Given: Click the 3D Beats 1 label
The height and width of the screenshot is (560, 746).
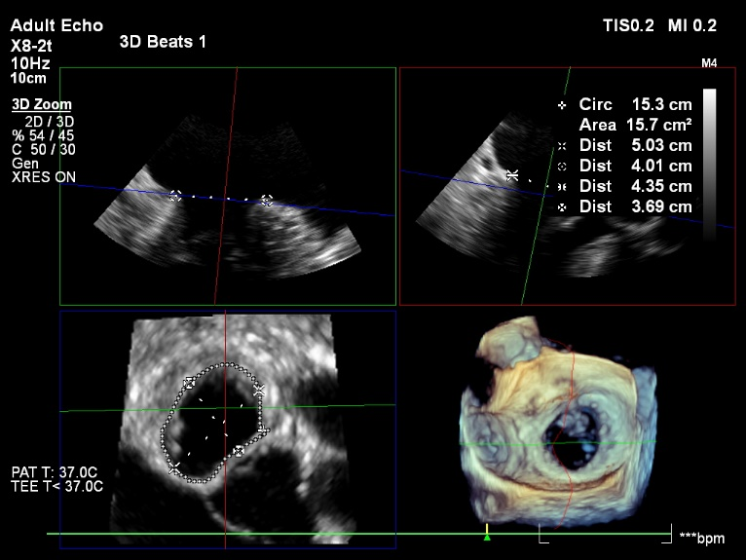Looking at the screenshot, I should coord(163,42).
